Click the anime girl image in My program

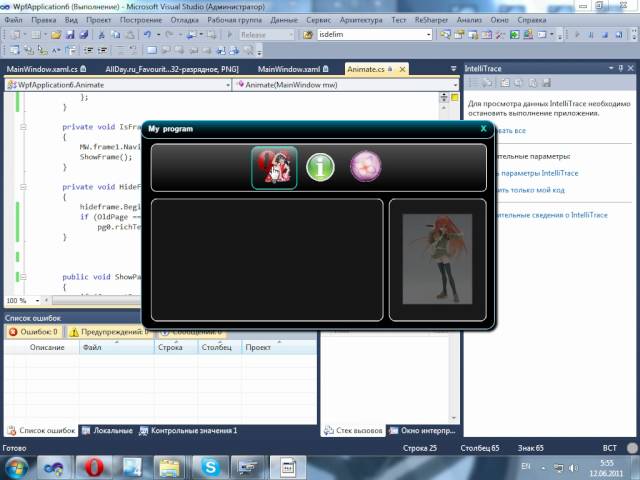point(437,259)
